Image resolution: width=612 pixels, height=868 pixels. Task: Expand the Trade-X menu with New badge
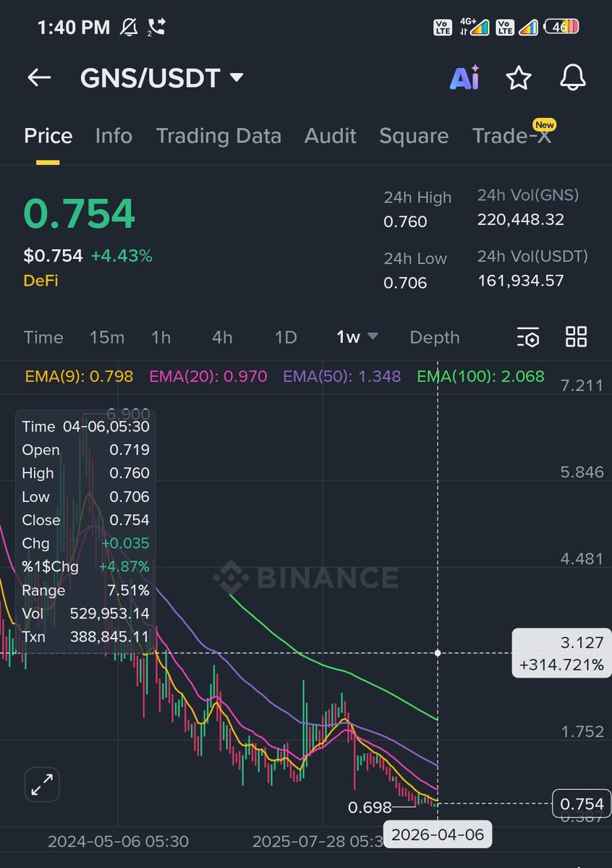point(512,136)
